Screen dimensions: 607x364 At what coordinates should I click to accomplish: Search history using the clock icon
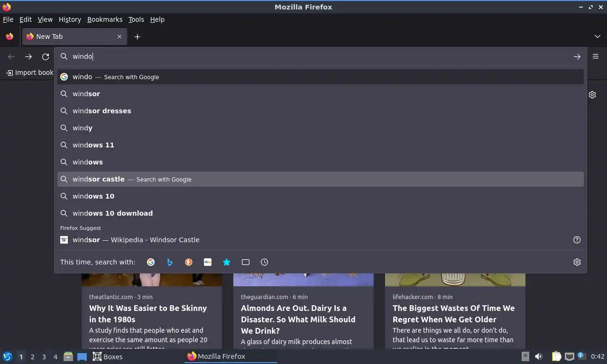coord(265,262)
